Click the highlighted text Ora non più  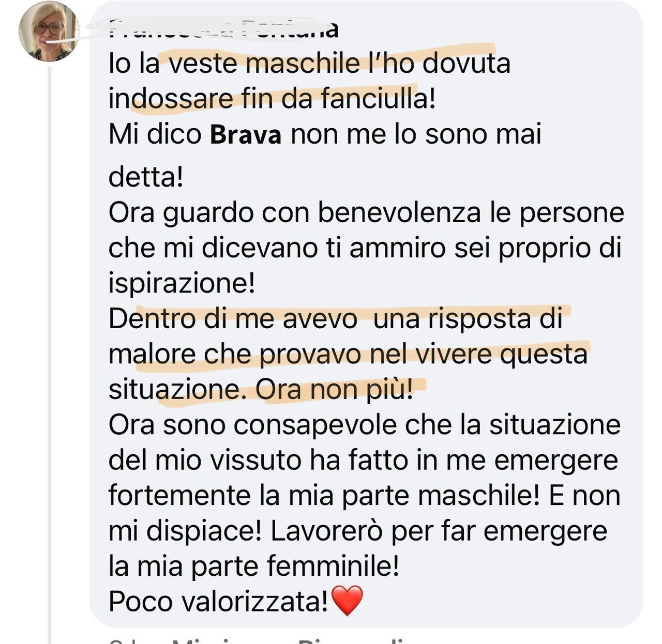click(x=334, y=390)
